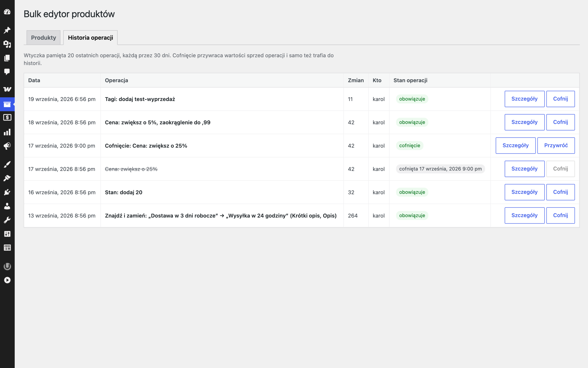Select the Historia operacji tab
Screen dimensions: 588x368
tap(90, 37)
